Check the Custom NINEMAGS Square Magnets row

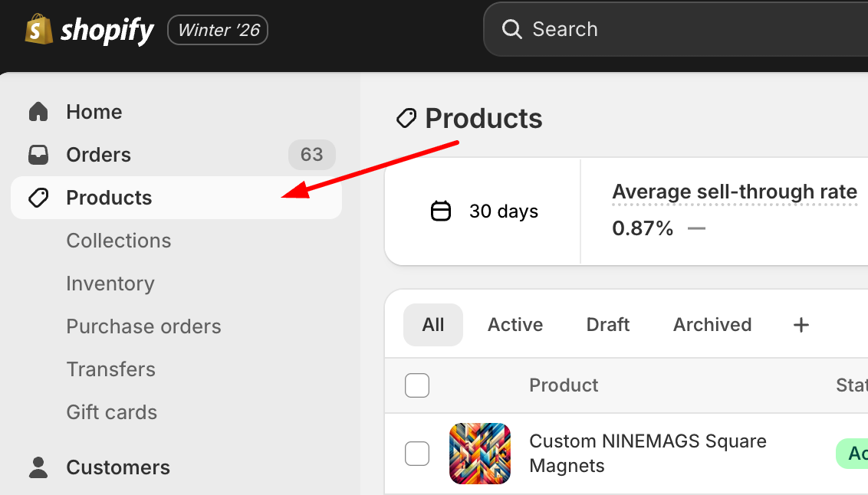[417, 454]
